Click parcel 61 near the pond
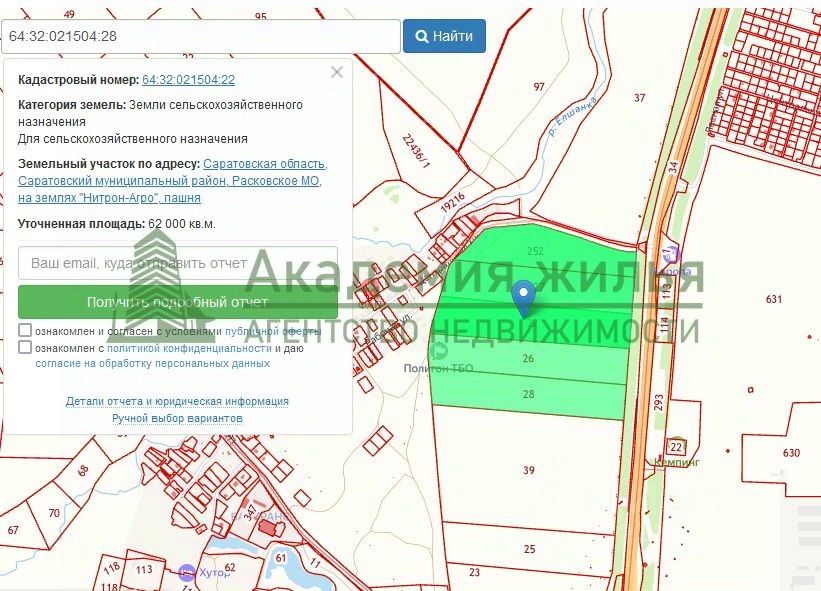Screen dimensions: 821x591 [281, 557]
